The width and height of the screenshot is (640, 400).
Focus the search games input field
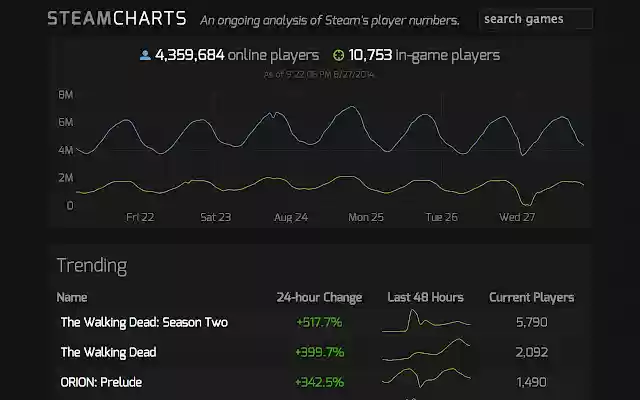[x=536, y=19]
